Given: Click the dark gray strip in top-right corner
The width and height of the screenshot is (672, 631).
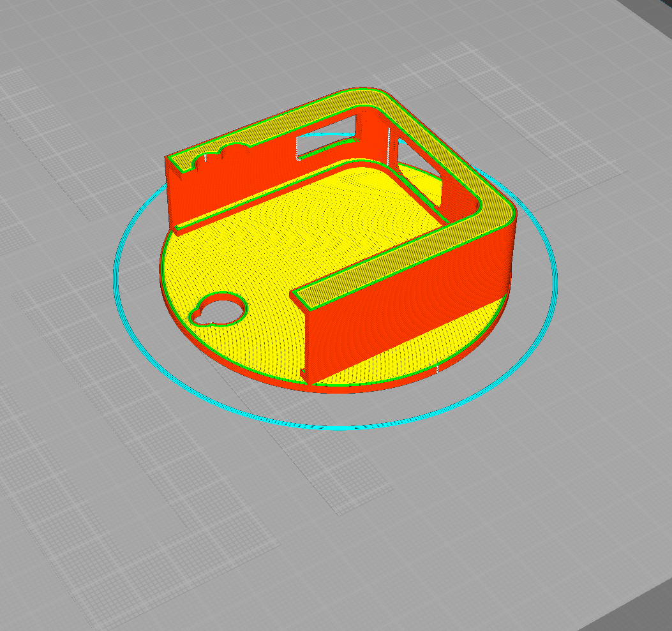Looking at the screenshot, I should tap(651, 13).
